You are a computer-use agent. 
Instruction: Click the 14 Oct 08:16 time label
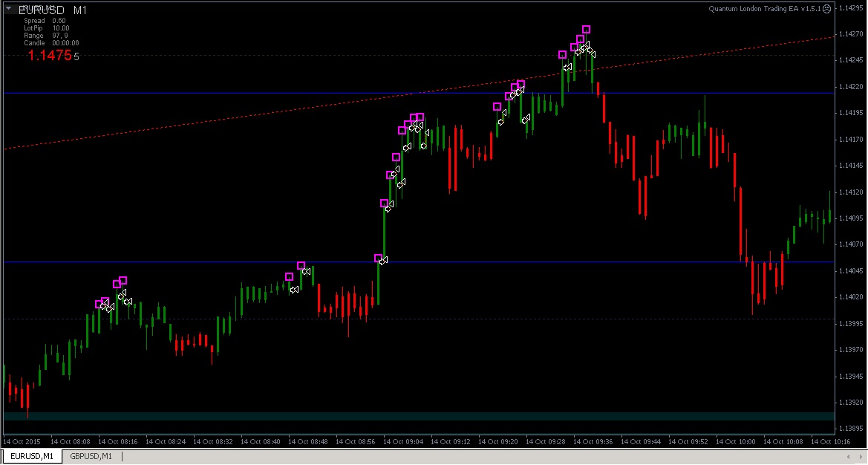click(117, 442)
